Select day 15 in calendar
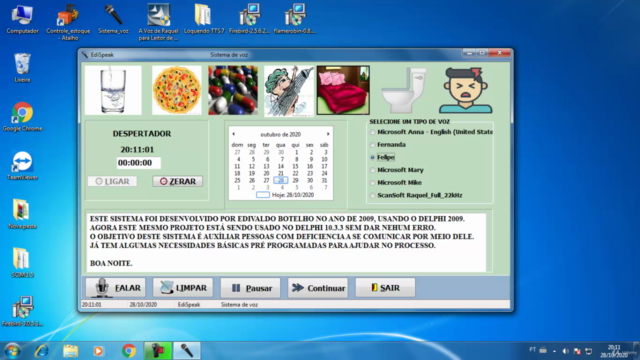This screenshot has width=640, height=360. tap(295, 167)
